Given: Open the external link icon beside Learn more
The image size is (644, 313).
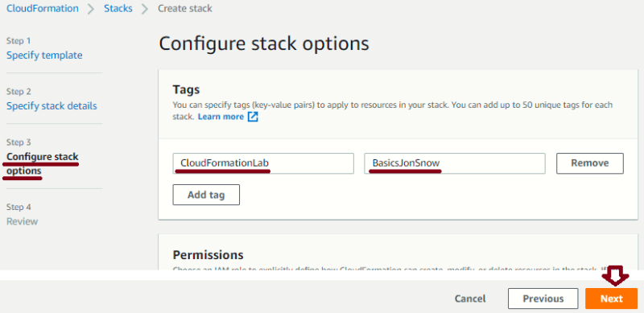Looking at the screenshot, I should coord(253,117).
